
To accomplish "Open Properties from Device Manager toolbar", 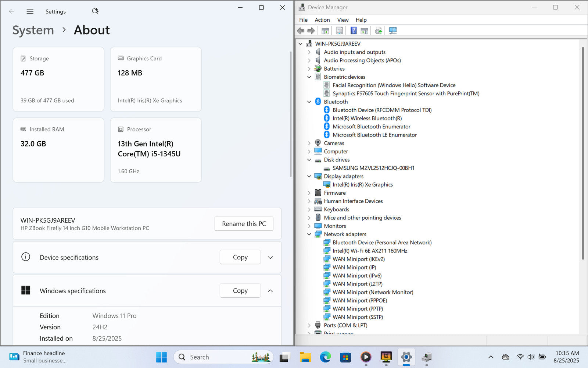I will [x=339, y=31].
